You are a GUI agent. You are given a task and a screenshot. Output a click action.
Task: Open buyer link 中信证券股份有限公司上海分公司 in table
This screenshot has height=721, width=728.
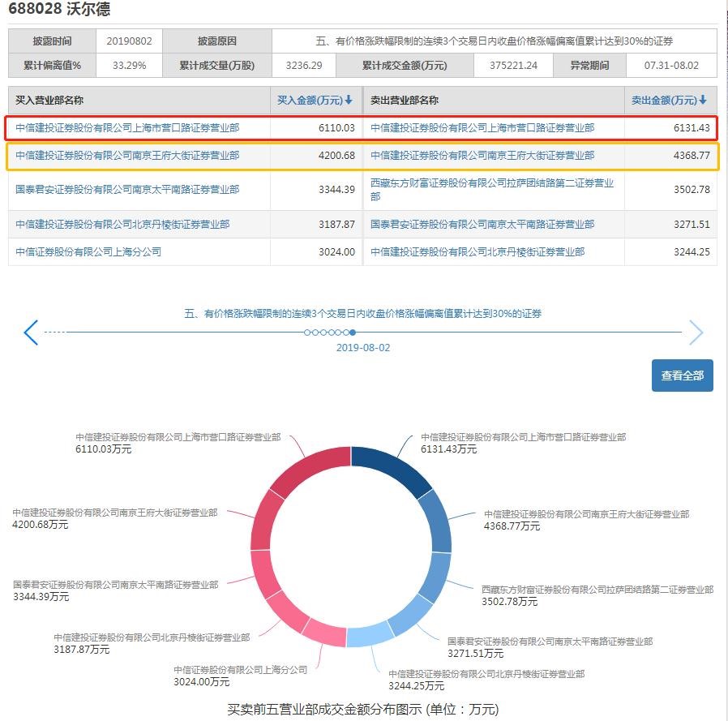coord(88,252)
